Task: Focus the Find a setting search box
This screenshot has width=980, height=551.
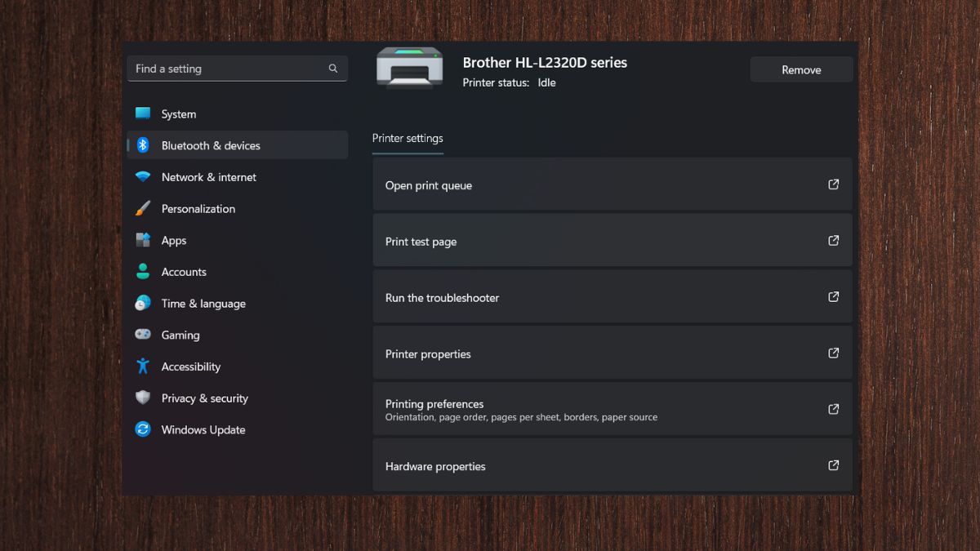Action: 229,69
